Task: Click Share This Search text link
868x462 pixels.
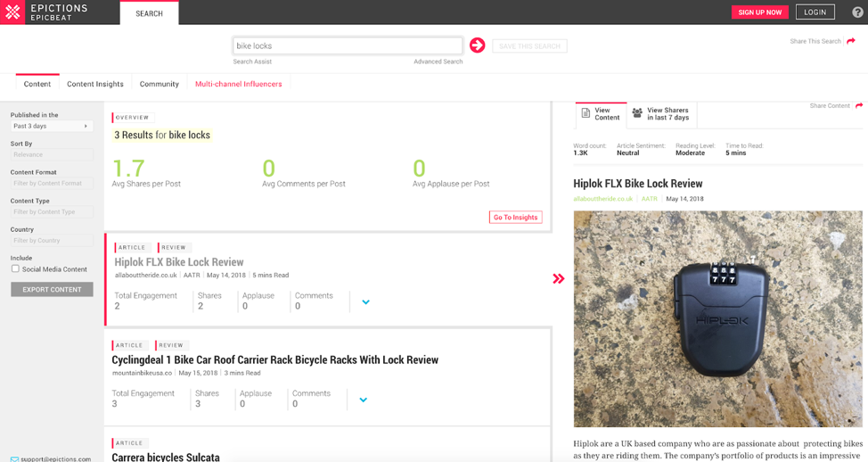Action: click(x=815, y=41)
